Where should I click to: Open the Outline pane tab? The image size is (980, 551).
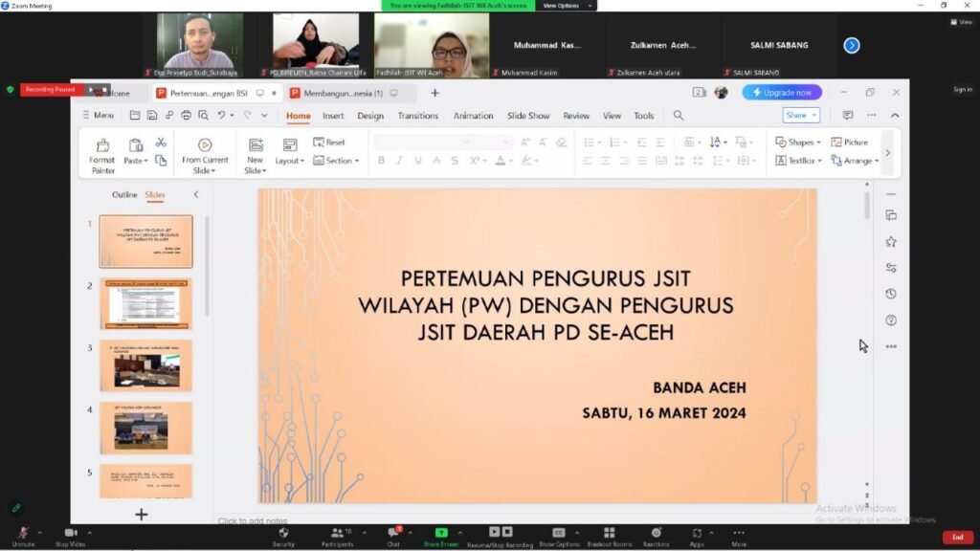click(124, 195)
